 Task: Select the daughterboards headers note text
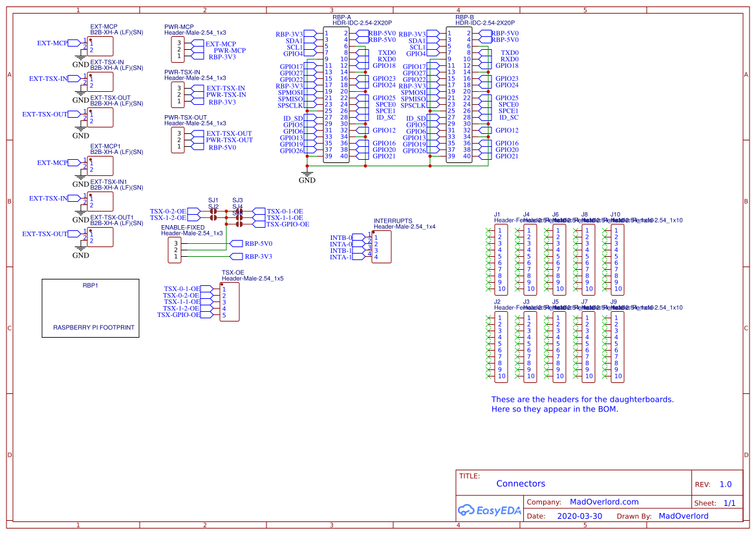(582, 404)
